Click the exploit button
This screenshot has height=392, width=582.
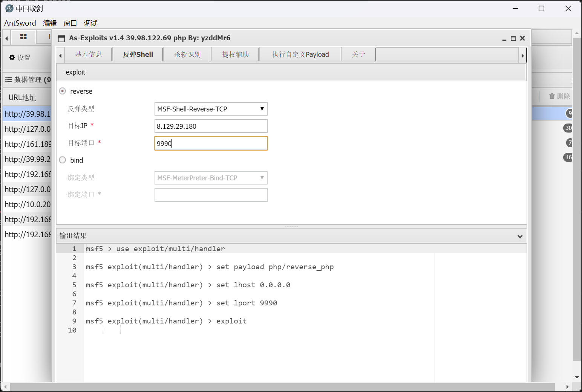75,72
